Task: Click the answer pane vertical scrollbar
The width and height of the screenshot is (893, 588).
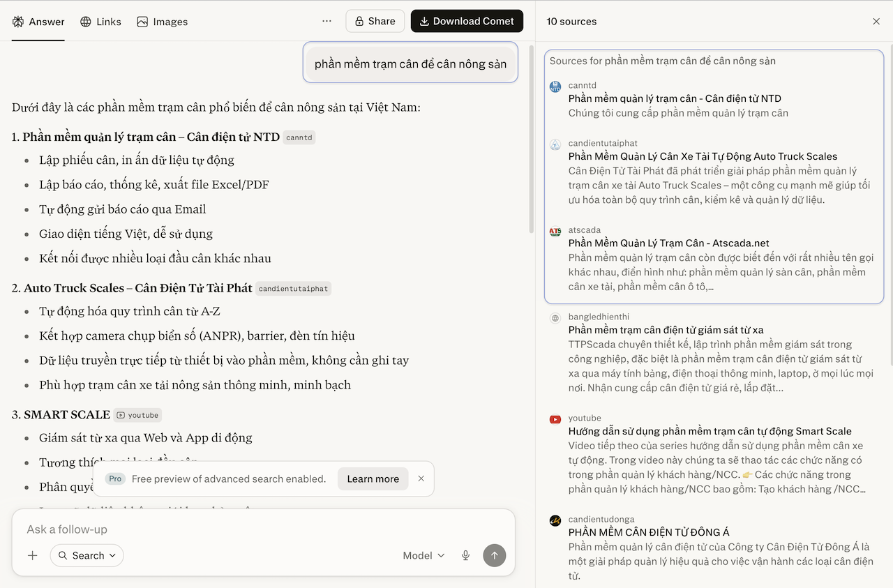Action: pyautogui.click(x=532, y=140)
